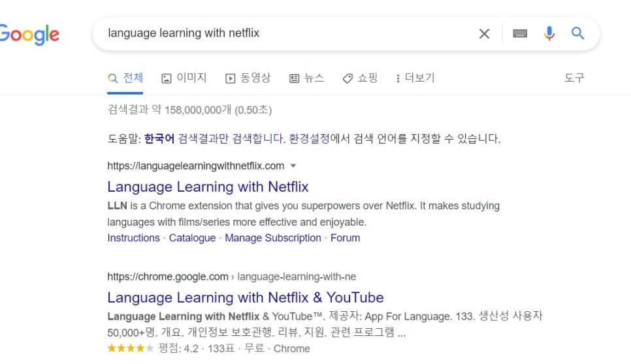Expand the dropdown arrow beside languagelearningwithnetflix.com
Screen dimensions: 631x364
pyautogui.click(x=293, y=166)
